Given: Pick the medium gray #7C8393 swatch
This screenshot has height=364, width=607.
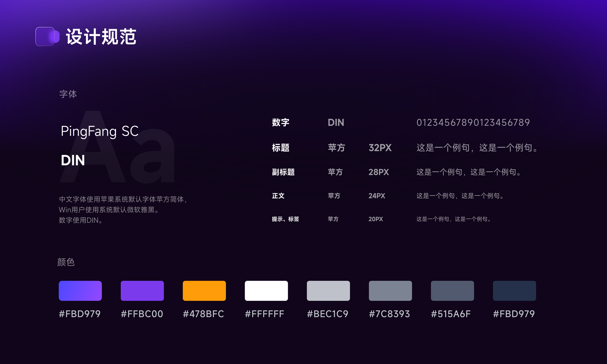Looking at the screenshot, I should point(390,291).
